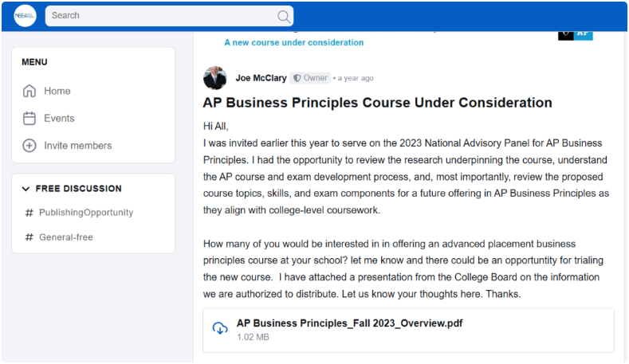This screenshot has width=629, height=364.
Task: Open the PublishingOpportunity channel
Action: pos(86,213)
